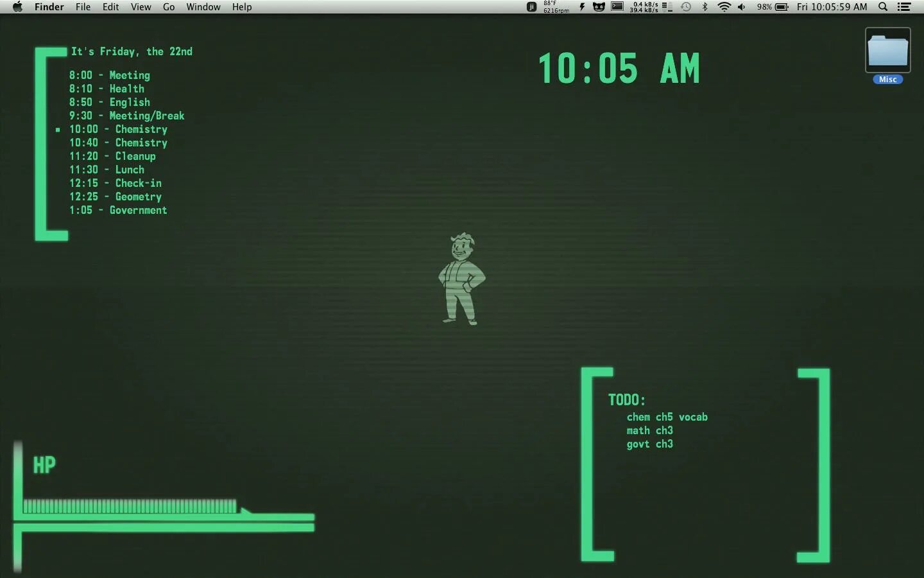Open the Bluetooth menu bar icon

click(x=705, y=7)
